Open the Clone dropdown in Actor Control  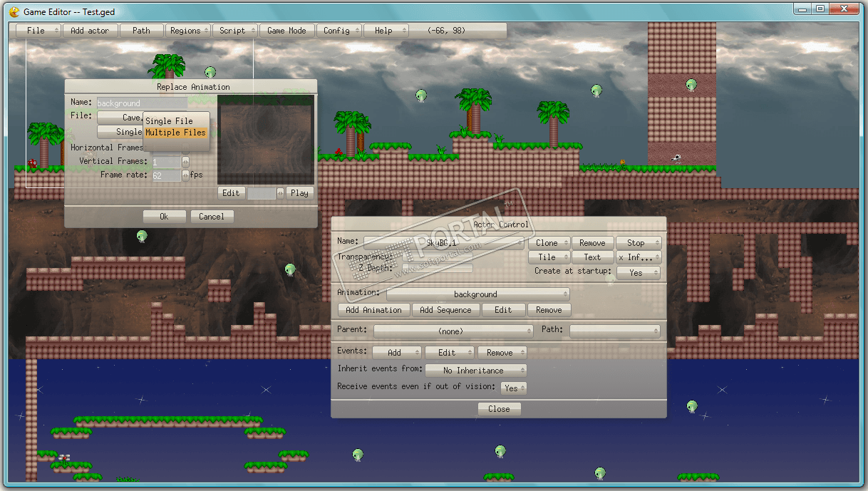[549, 243]
